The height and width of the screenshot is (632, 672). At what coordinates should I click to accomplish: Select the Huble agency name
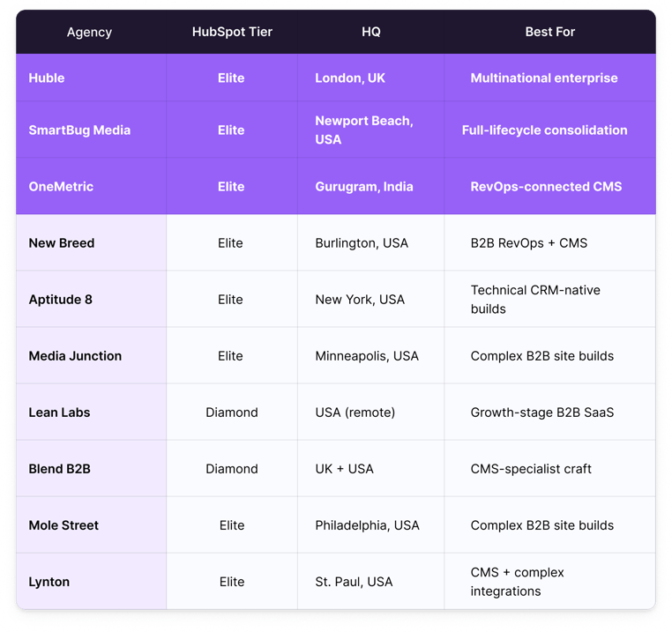[46, 78]
